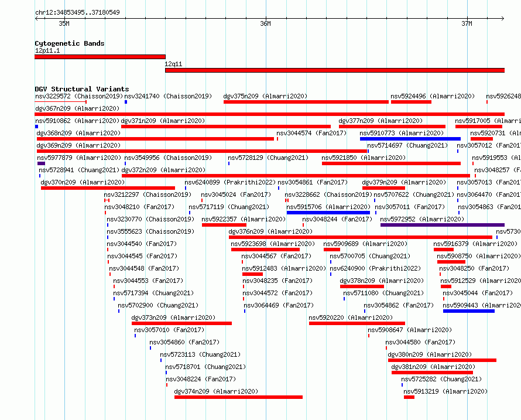Select nsv5723113 (Chuang2021) label

(200, 354)
